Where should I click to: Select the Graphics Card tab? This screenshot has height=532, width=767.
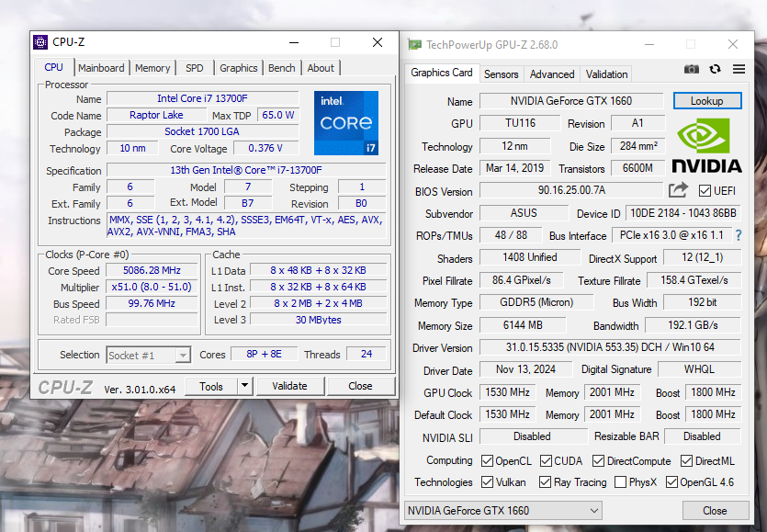coord(441,73)
